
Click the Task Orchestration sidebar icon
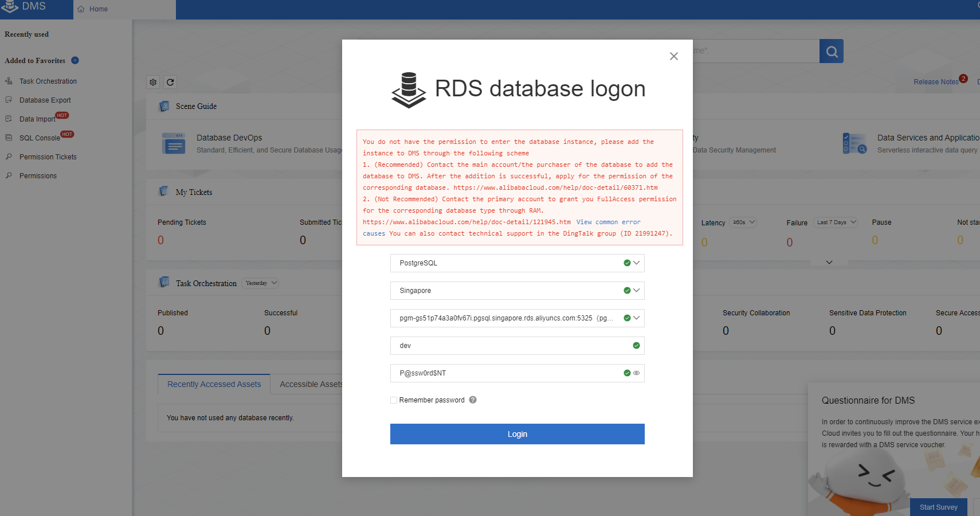click(9, 81)
